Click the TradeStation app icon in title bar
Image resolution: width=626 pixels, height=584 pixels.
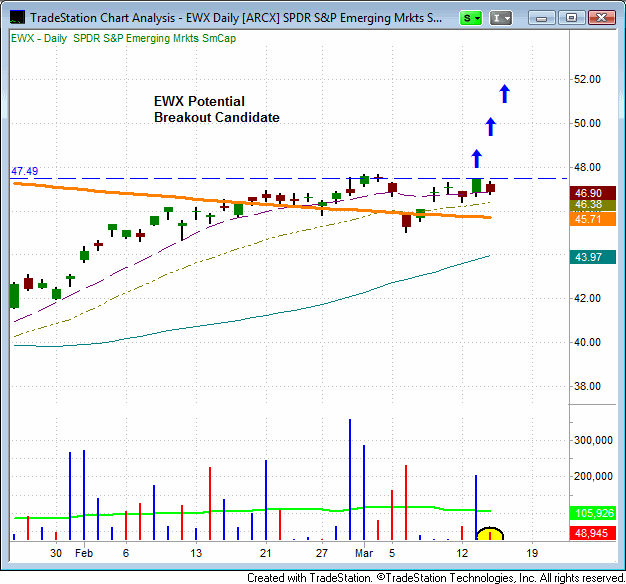[x=15, y=17]
